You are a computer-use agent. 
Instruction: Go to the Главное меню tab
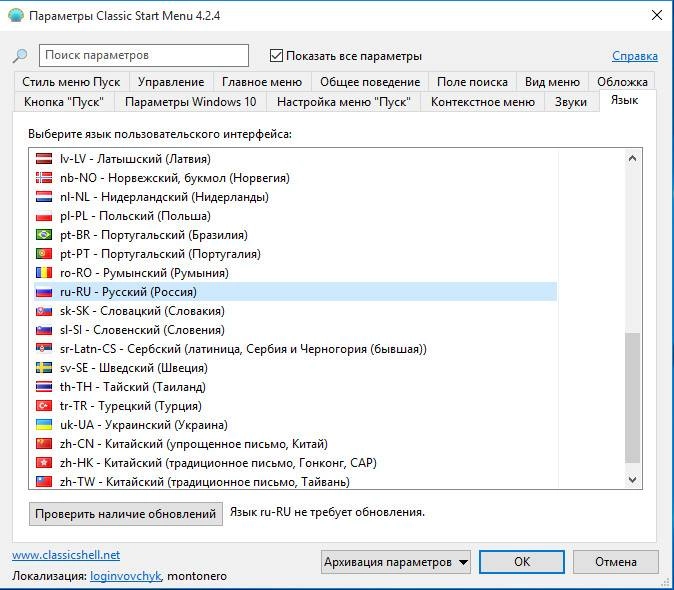click(262, 82)
